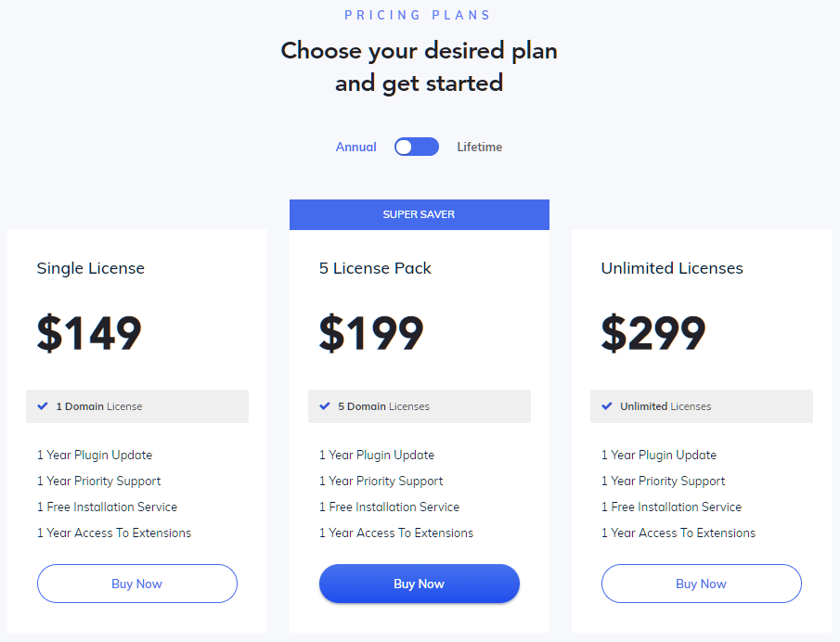Viewport: 840px width, 642px height.
Task: Click the checkmark icon beside Unlimited Licenses
Action: click(x=607, y=406)
